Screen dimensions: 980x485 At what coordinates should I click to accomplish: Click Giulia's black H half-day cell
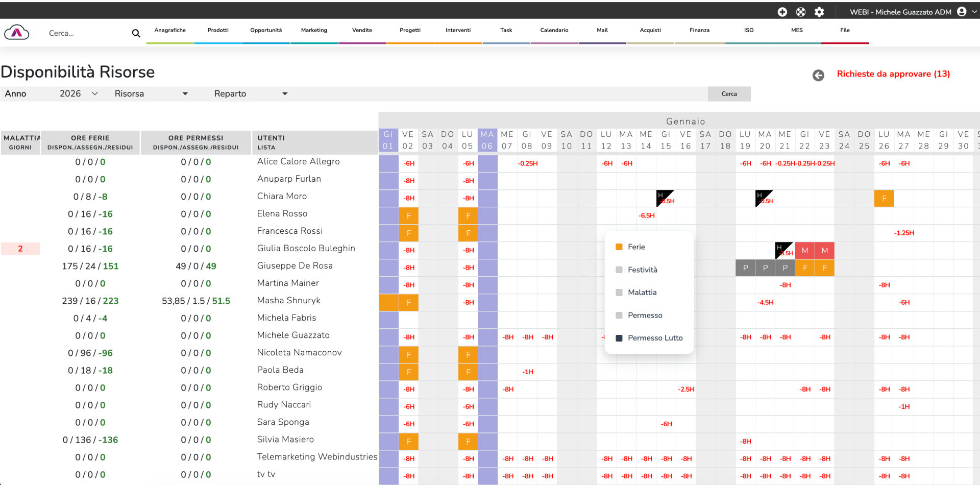pos(784,250)
